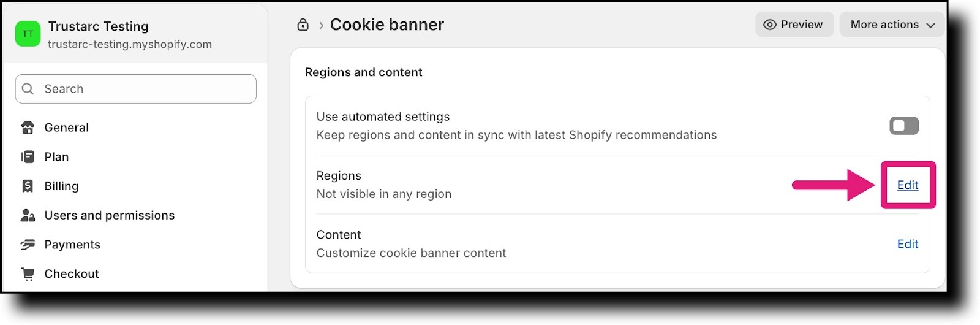This screenshot has width=980, height=325.
Task: Click the Billing receipt icon
Action: (x=28, y=186)
